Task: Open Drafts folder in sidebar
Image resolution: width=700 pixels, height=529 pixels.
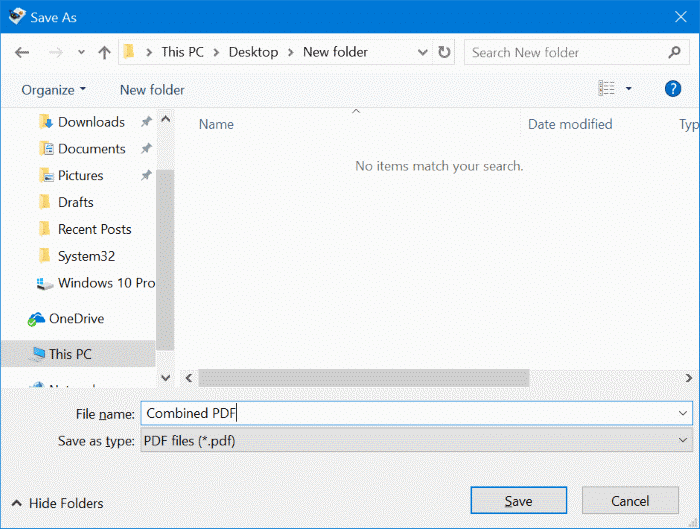Action: (x=75, y=203)
